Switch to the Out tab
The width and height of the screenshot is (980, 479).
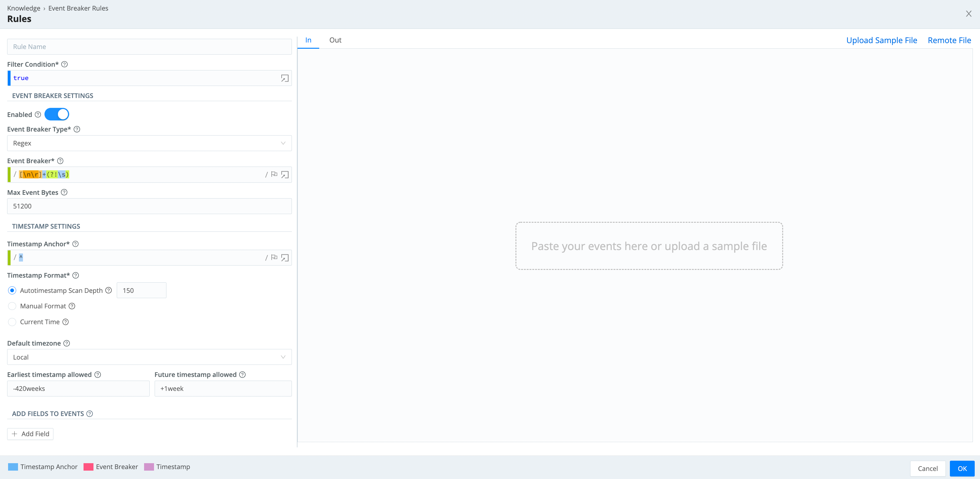pos(335,40)
